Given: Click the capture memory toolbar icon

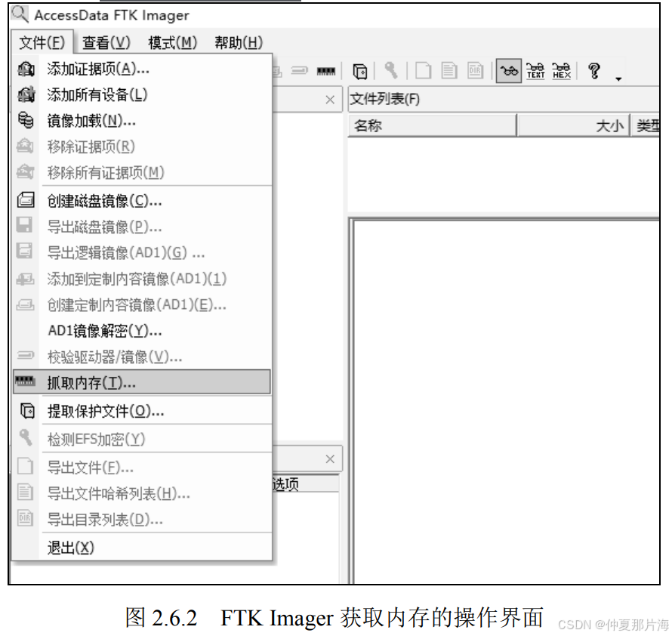Looking at the screenshot, I should coord(326,71).
